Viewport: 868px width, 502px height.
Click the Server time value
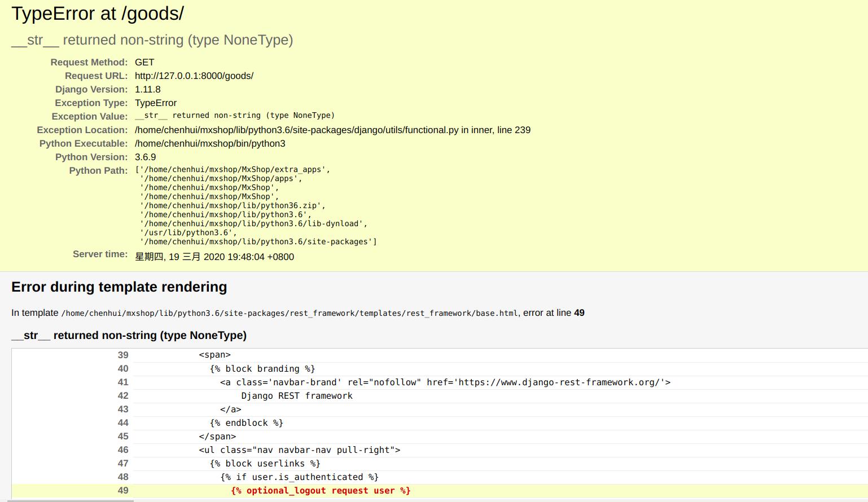click(x=214, y=257)
